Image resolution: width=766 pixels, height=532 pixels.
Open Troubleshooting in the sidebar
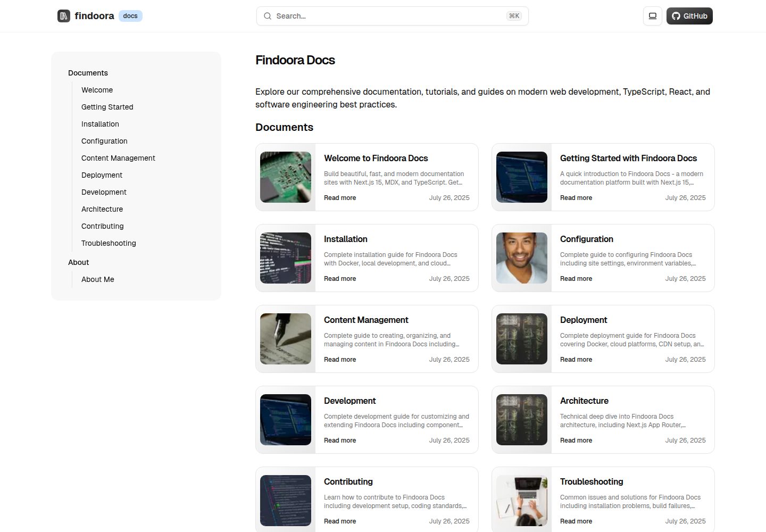(x=109, y=243)
